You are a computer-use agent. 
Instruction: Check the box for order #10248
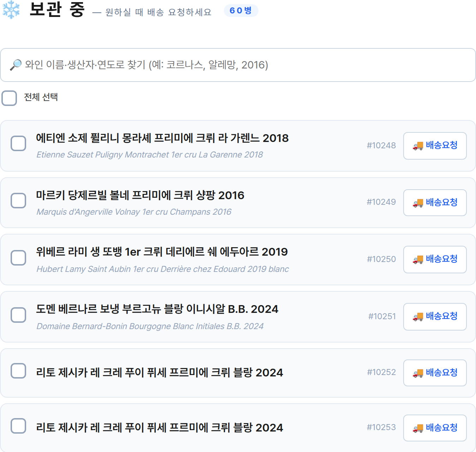click(x=18, y=143)
